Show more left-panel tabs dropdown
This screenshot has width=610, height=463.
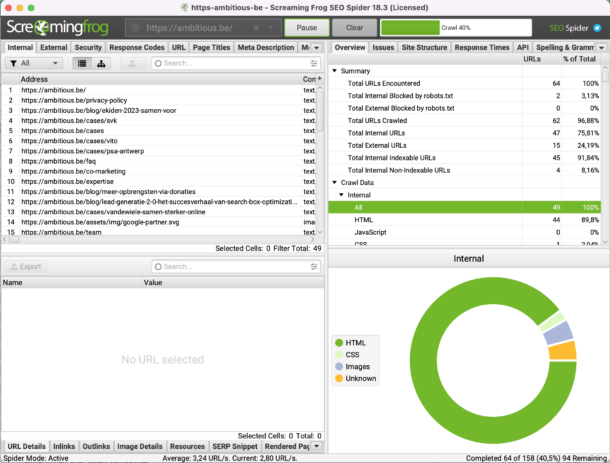317,47
